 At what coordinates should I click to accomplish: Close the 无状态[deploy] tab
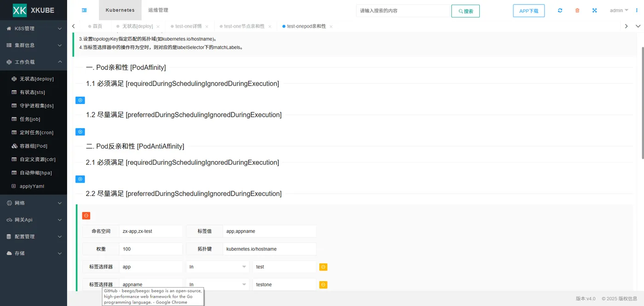point(158,27)
